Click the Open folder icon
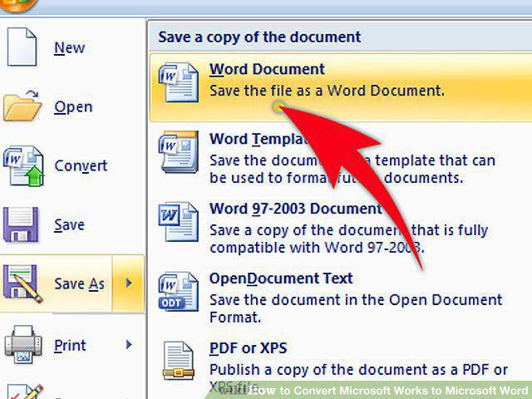This screenshot has height=399, width=532. [22, 106]
